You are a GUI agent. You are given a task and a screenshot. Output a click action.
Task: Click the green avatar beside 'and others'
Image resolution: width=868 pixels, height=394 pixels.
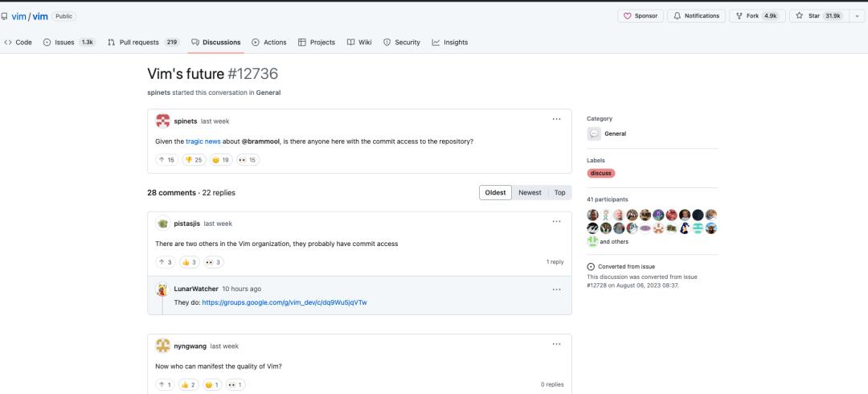pos(592,241)
